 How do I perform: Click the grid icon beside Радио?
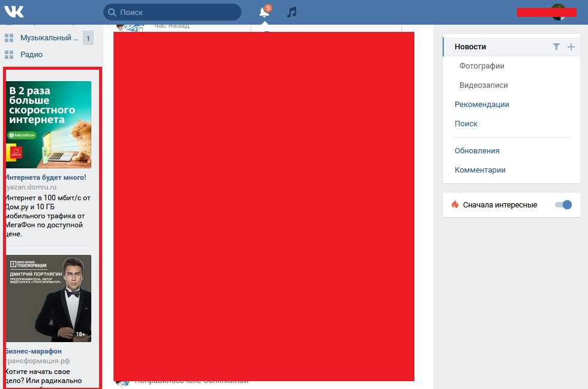(x=9, y=55)
